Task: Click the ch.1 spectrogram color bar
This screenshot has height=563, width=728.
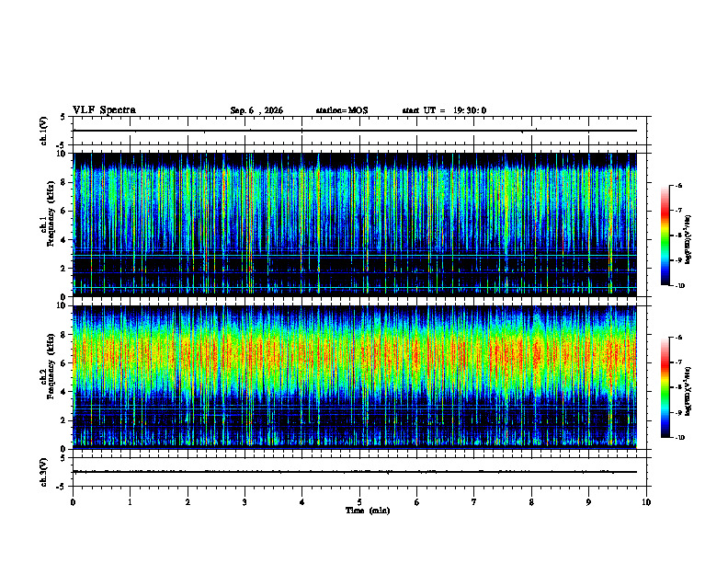Action: click(665, 236)
